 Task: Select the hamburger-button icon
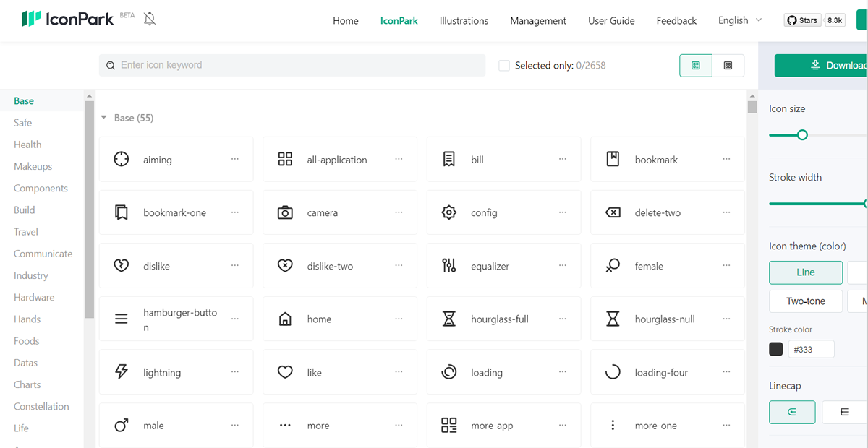122,319
